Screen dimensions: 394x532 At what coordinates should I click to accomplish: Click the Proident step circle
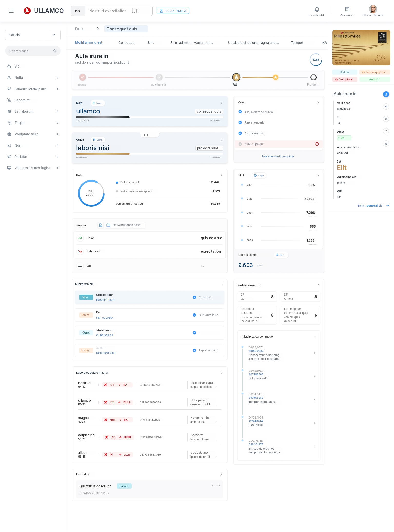coord(313,77)
